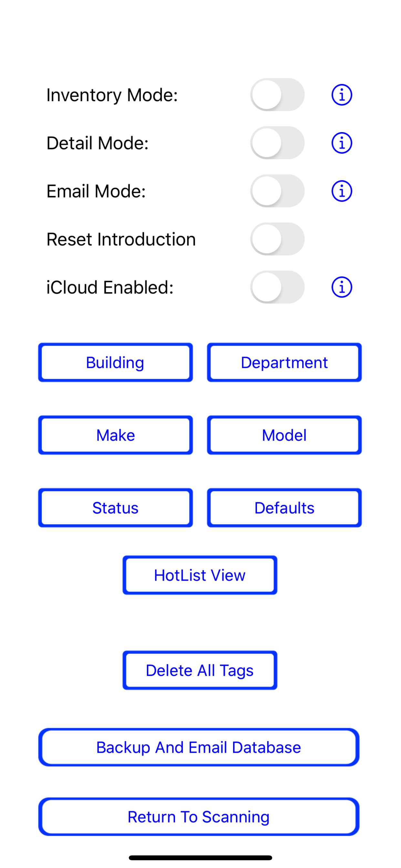Choose the Status button
Viewport: 401px width, 868px height.
click(116, 508)
